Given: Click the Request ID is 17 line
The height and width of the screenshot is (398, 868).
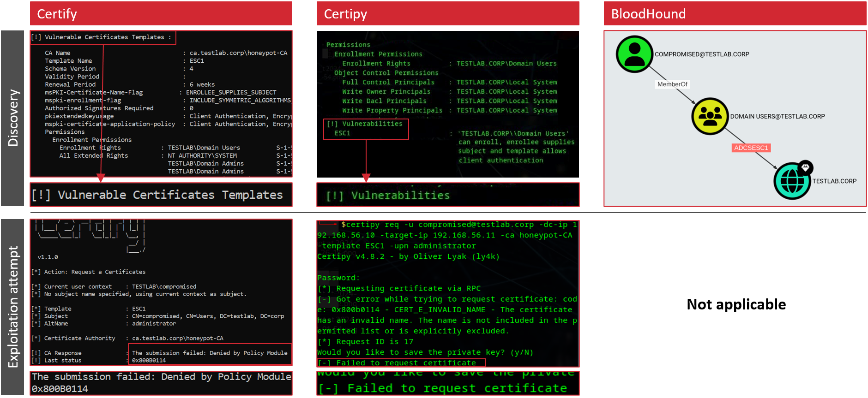Looking at the screenshot, I should pyautogui.click(x=365, y=342).
